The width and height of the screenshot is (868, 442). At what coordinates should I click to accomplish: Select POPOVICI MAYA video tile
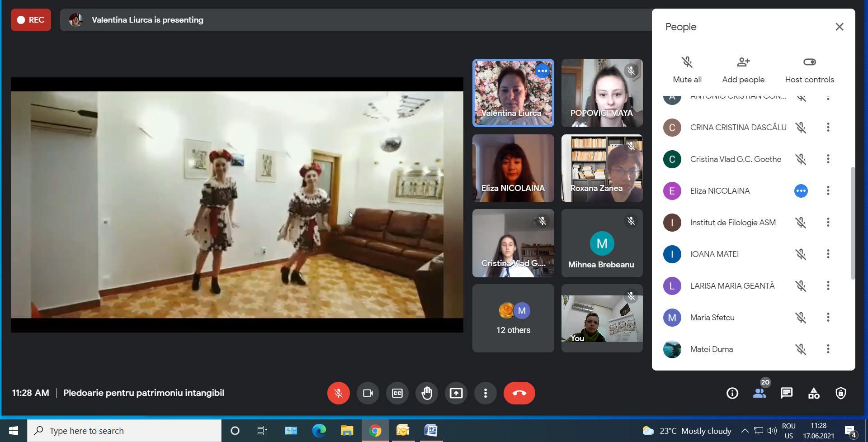coord(602,93)
